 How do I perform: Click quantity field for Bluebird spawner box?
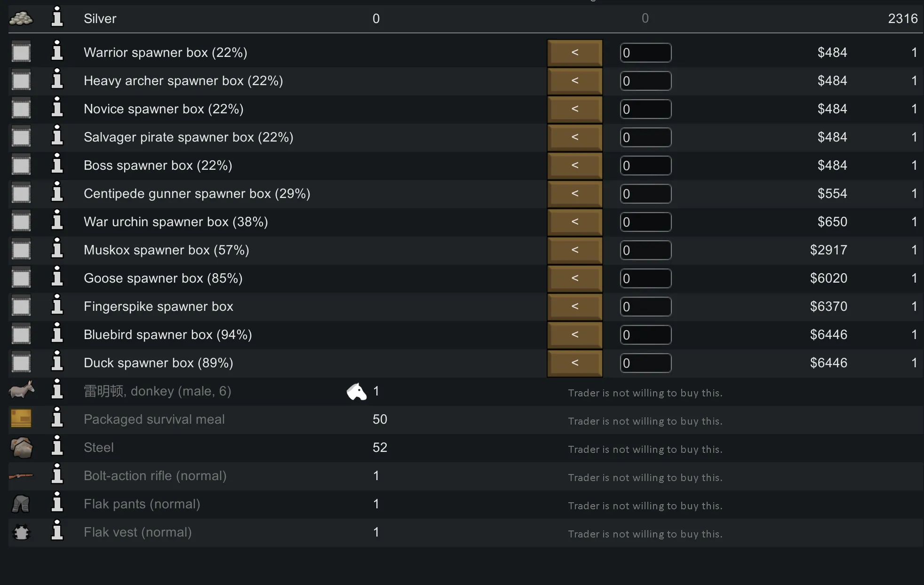click(x=645, y=335)
